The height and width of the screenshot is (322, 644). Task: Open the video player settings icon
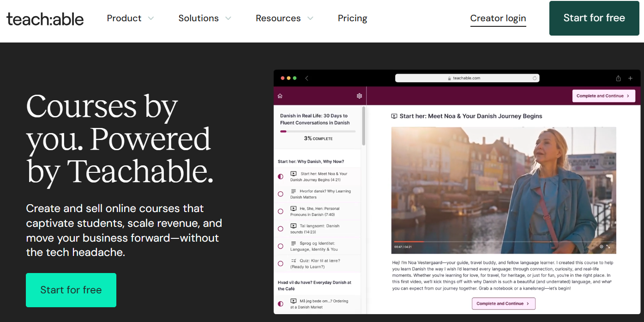[x=602, y=247]
